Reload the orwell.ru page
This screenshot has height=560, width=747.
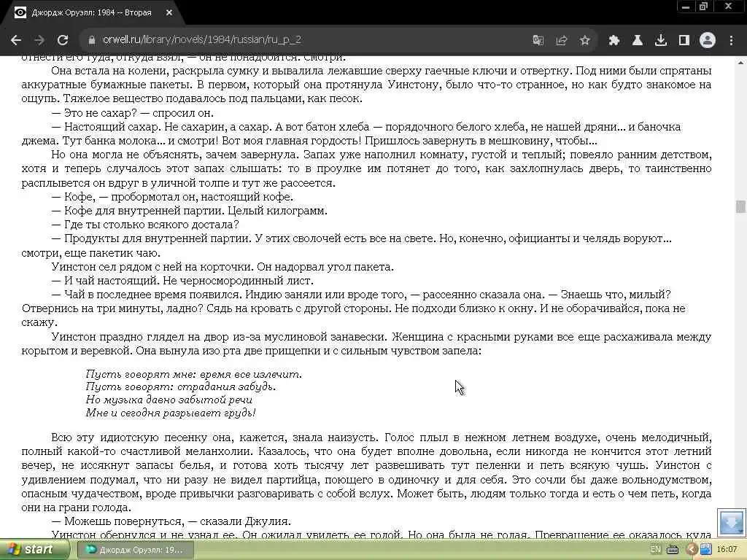pos(63,40)
